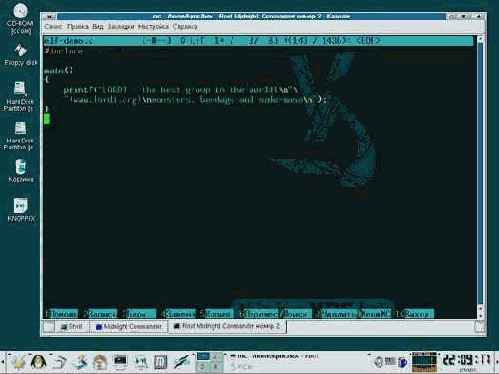Launch the Tux penguin icon in the panel
This screenshot has width=499, height=374.
[x=38, y=362]
